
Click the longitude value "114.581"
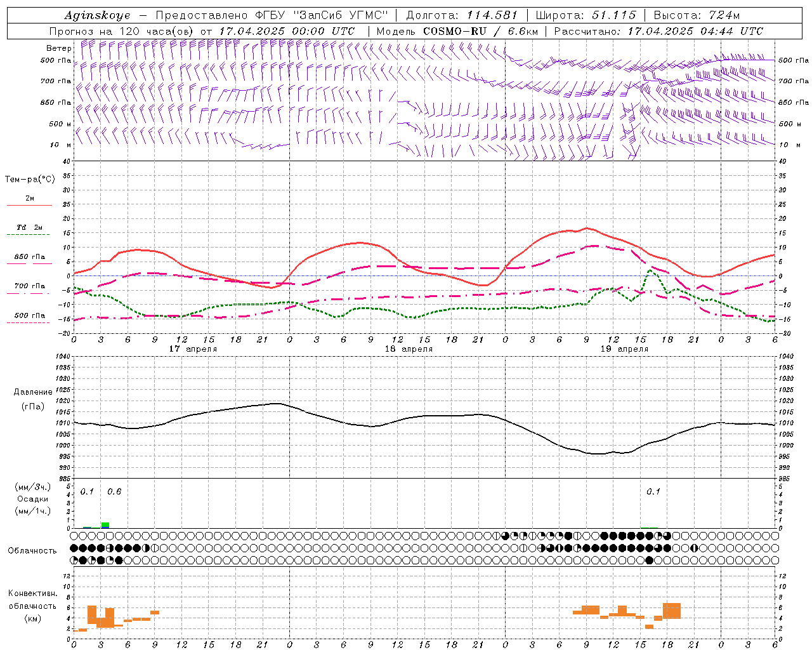(x=492, y=15)
